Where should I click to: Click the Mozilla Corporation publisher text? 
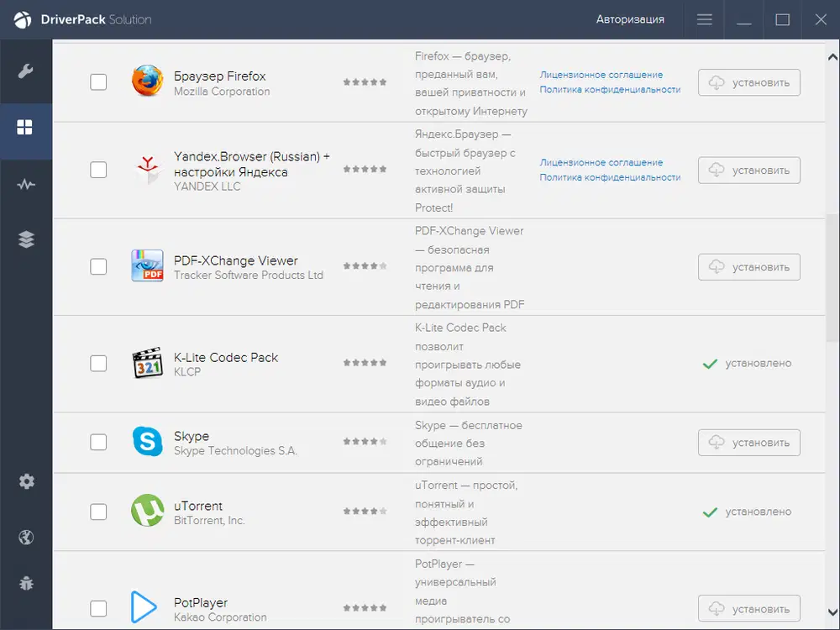pyautogui.click(x=222, y=92)
